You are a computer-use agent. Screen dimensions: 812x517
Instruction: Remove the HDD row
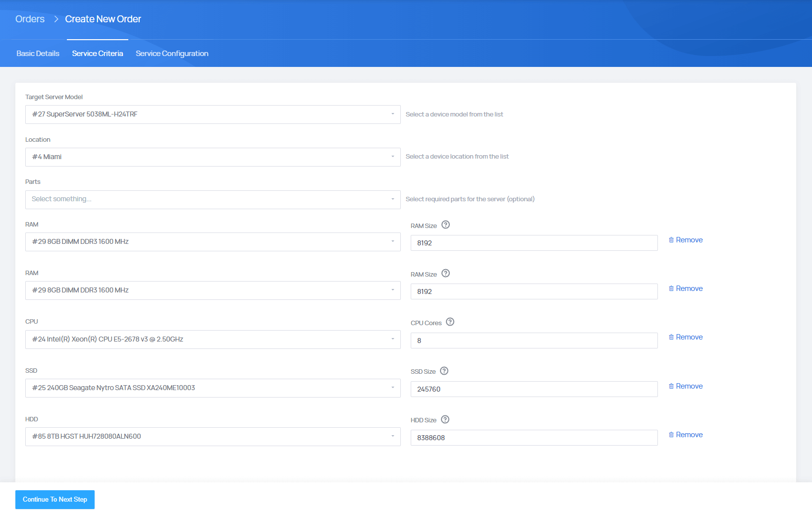(x=686, y=435)
